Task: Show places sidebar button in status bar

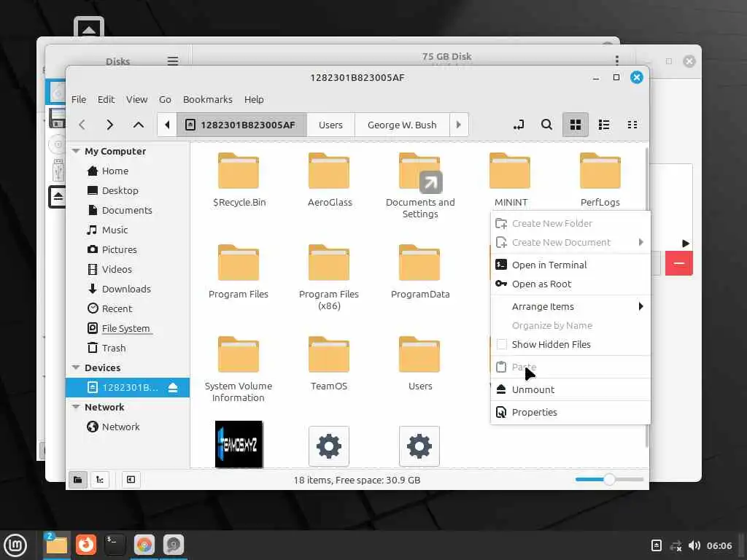Action: point(77,480)
